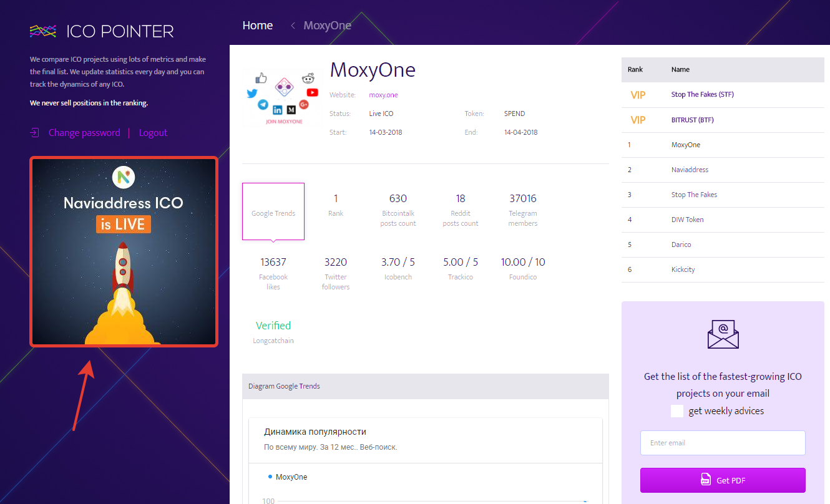Click the Live ICO status value
The height and width of the screenshot is (504, 830).
381,114
